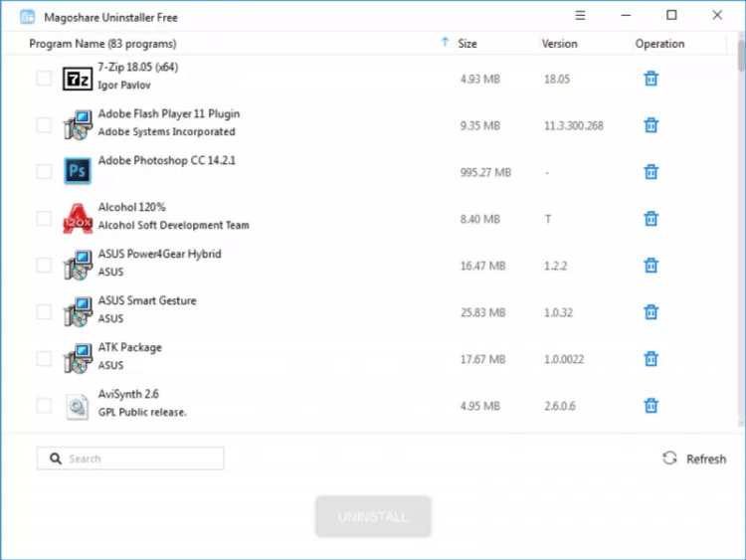Viewport: 746px width, 560px height.
Task: Click the trash icon for AviSynth 2.6
Action: coord(651,406)
